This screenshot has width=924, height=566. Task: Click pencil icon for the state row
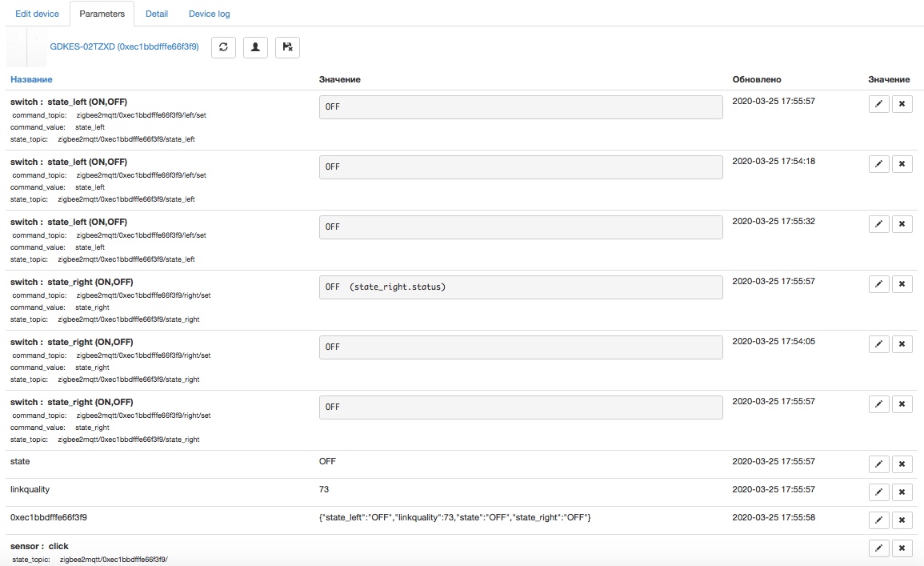(878, 464)
